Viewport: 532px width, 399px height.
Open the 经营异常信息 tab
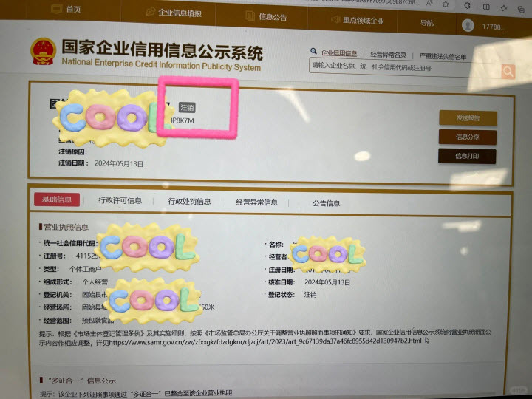coord(256,202)
